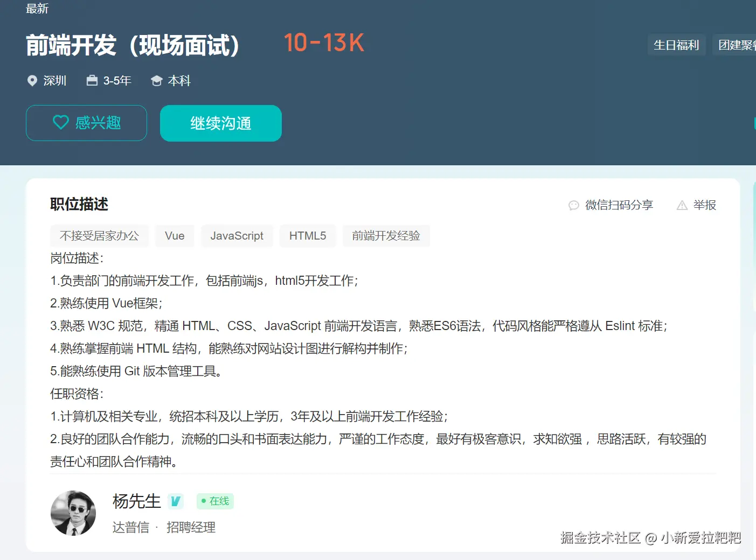756x560 pixels.
Task: Open the 生日福利 benefit tag
Action: point(676,45)
